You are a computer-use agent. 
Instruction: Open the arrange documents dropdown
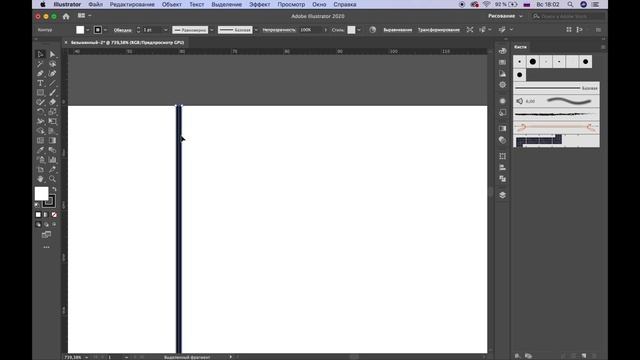84,16
